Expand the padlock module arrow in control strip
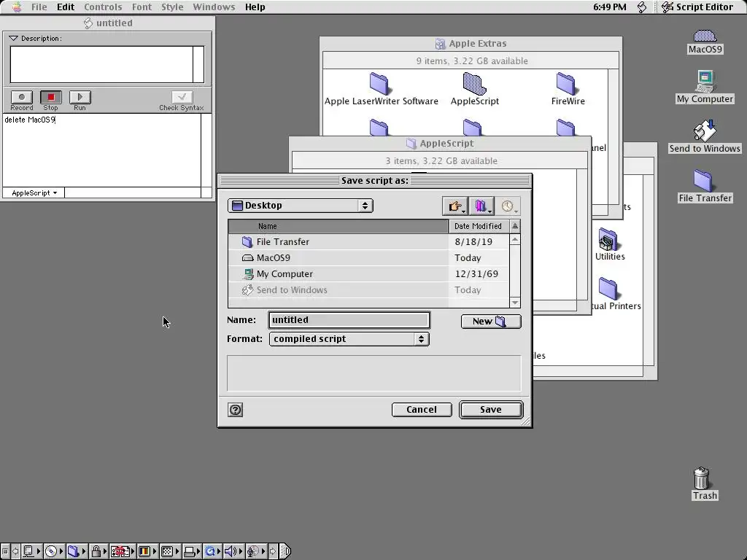Screen dimensions: 747x560 105,551
